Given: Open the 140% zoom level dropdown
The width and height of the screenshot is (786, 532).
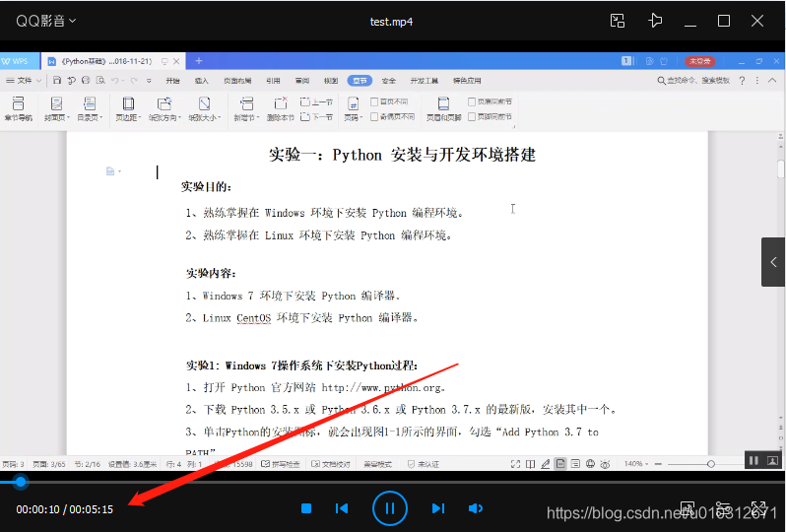Looking at the screenshot, I should (636, 464).
